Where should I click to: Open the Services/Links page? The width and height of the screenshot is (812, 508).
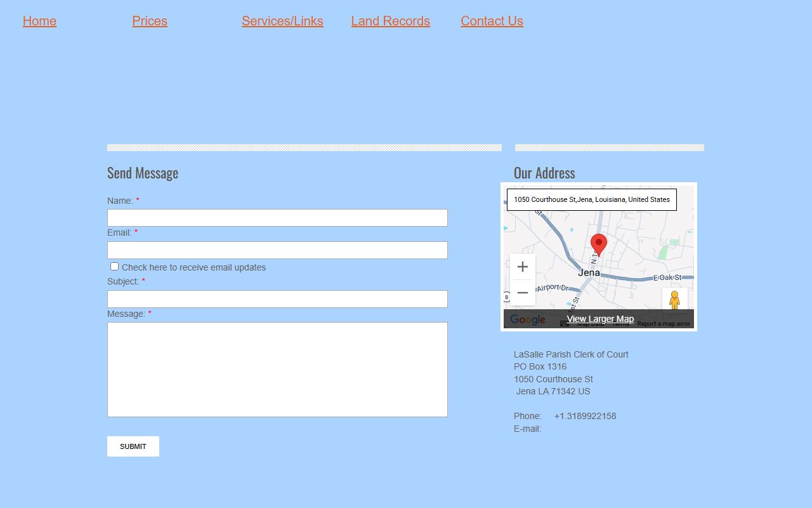point(282,21)
